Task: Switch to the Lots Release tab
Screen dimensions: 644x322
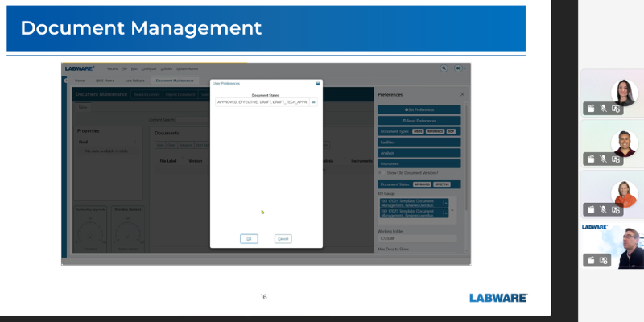Action: click(x=134, y=80)
